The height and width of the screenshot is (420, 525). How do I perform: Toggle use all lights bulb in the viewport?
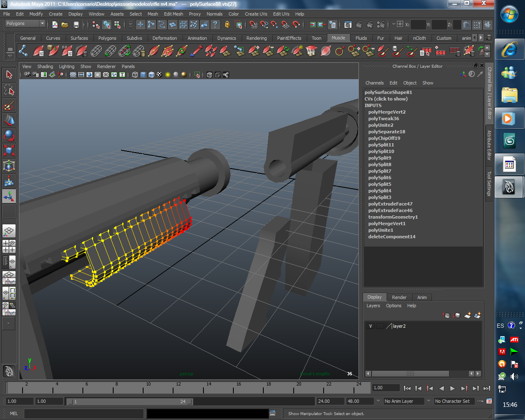pyautogui.click(x=168, y=75)
